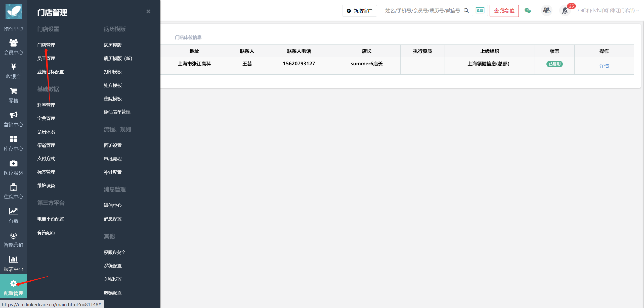Click the 执行资质 column header
The image size is (644, 308).
pyautogui.click(x=422, y=51)
